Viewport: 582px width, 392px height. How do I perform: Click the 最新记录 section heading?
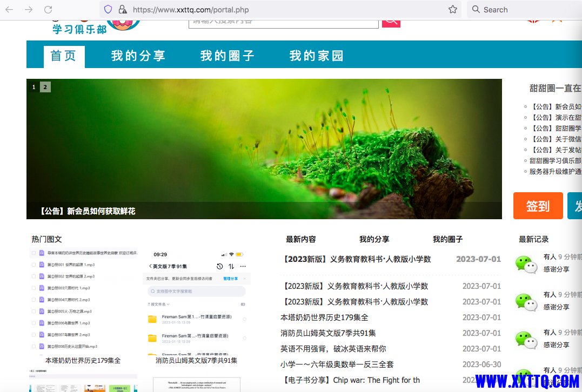coord(534,239)
